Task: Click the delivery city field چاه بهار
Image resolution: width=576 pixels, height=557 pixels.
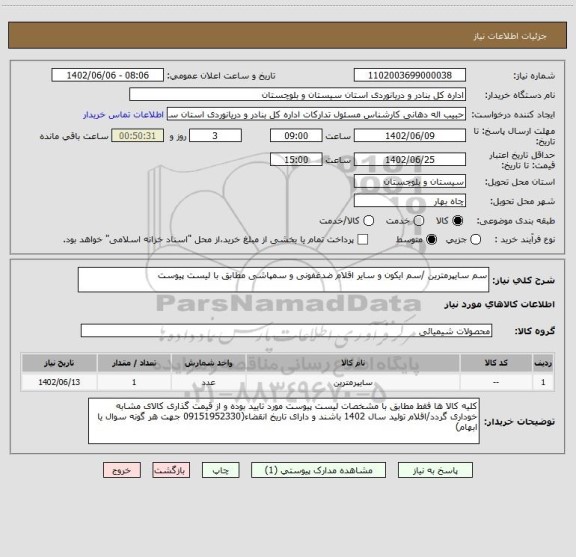Action: (x=410, y=201)
